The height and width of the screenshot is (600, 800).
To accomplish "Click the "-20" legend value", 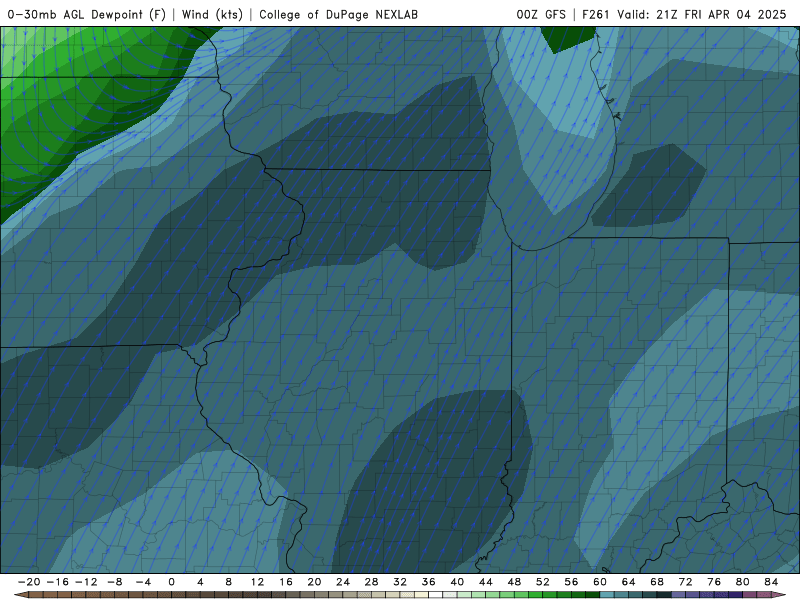I will click(x=29, y=582).
